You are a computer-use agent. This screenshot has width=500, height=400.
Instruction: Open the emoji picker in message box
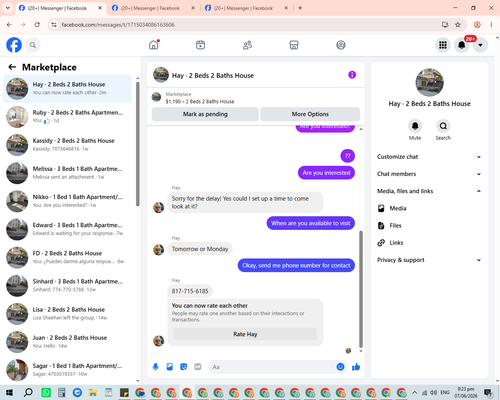[x=340, y=367]
